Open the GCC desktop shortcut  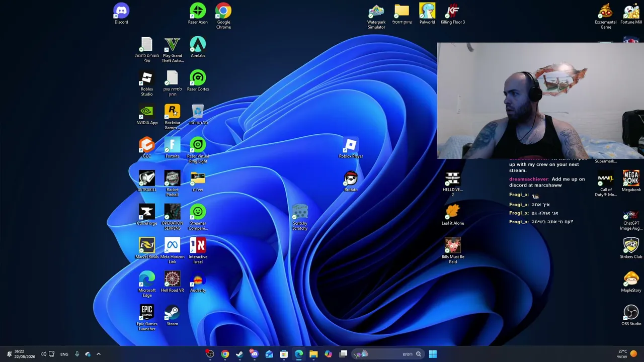tap(147, 148)
